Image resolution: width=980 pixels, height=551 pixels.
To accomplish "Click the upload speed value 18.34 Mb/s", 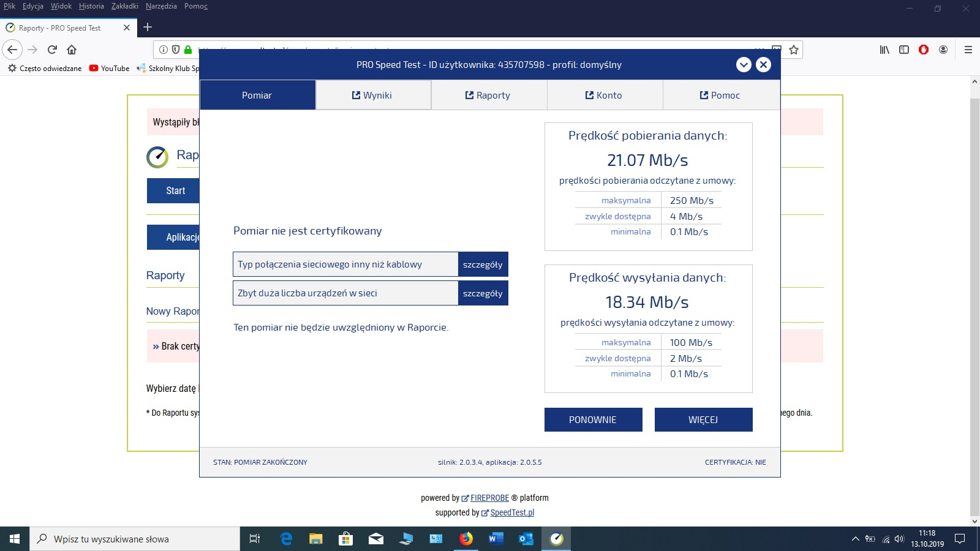I will (x=647, y=302).
